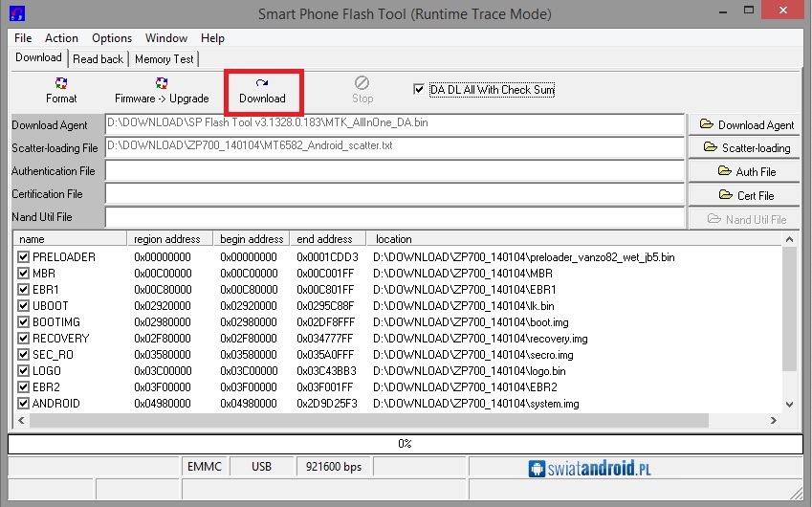Switch to the Read back tab

[99, 59]
